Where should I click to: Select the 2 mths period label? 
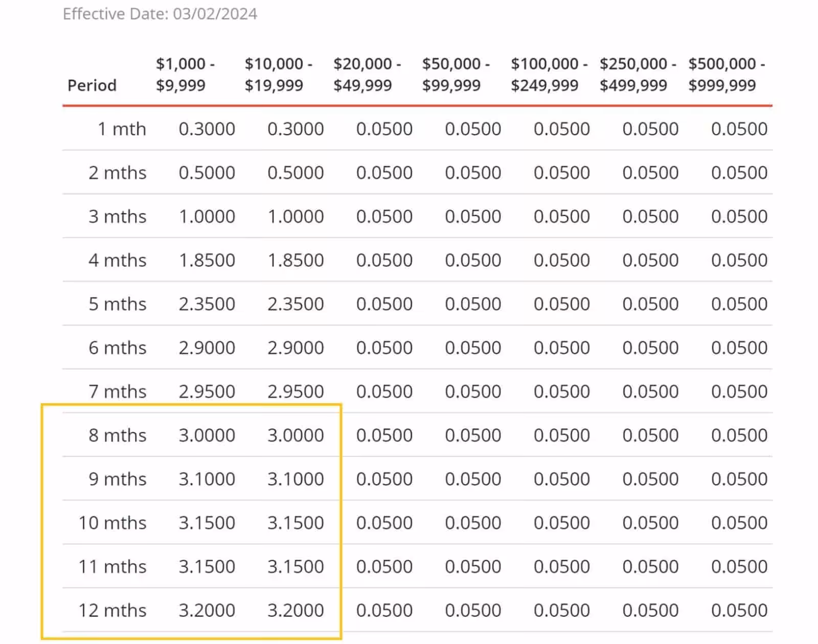pos(118,173)
